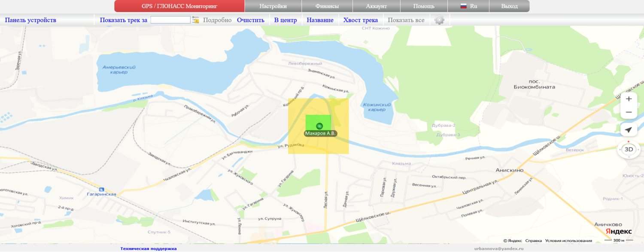
Task: Zoom out the map with minus button
Action: click(x=629, y=112)
